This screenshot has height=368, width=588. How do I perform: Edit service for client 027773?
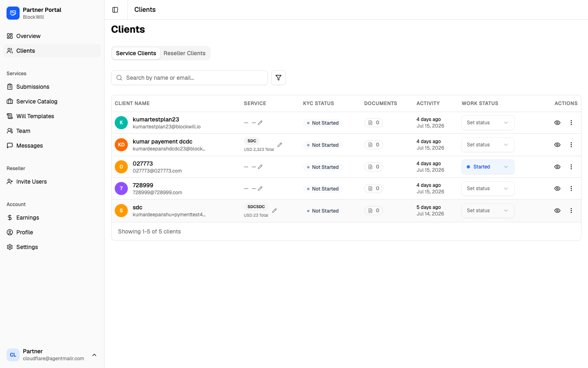click(260, 167)
